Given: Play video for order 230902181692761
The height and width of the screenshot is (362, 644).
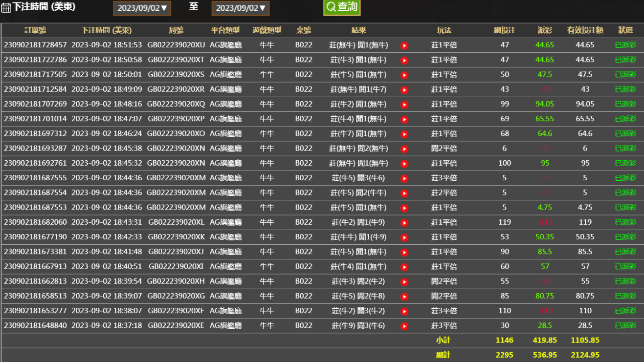Looking at the screenshot, I should 404,164.
